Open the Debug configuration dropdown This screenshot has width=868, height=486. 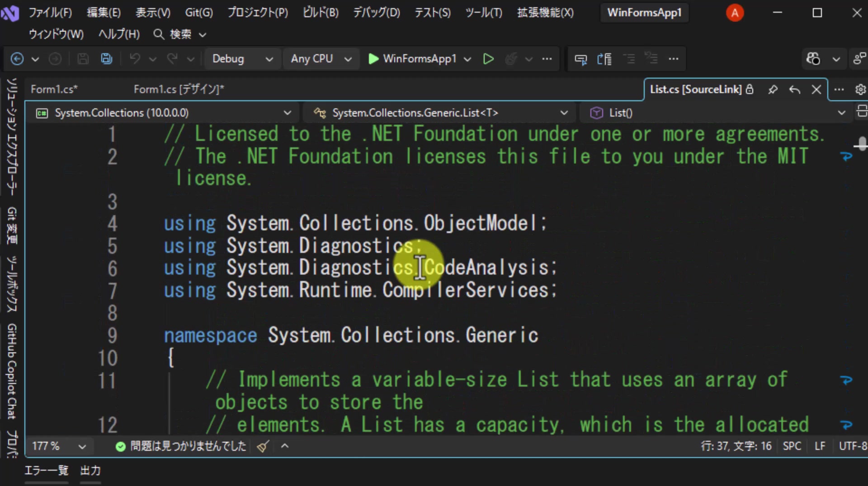click(242, 59)
